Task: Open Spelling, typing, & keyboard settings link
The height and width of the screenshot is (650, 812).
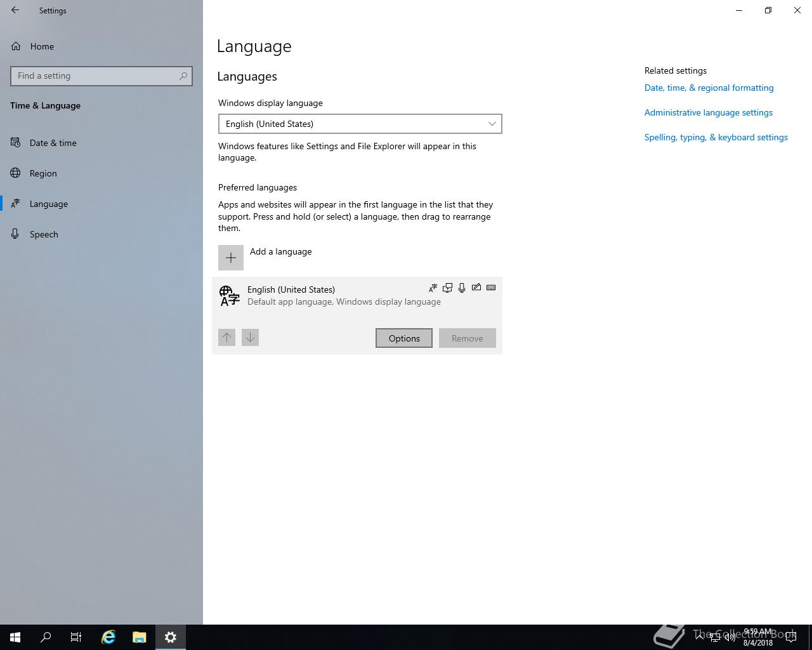Action: (716, 137)
